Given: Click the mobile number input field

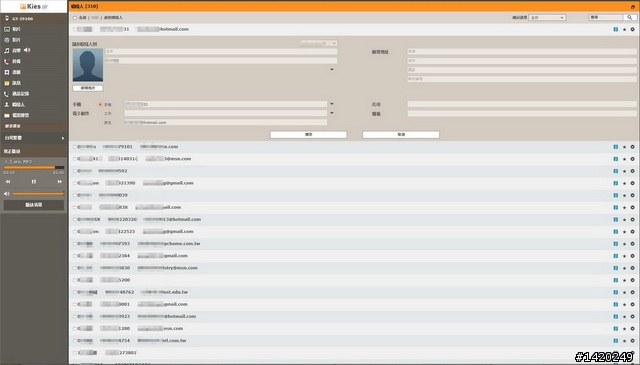Looking at the screenshot, I should pyautogui.click(x=226, y=105).
